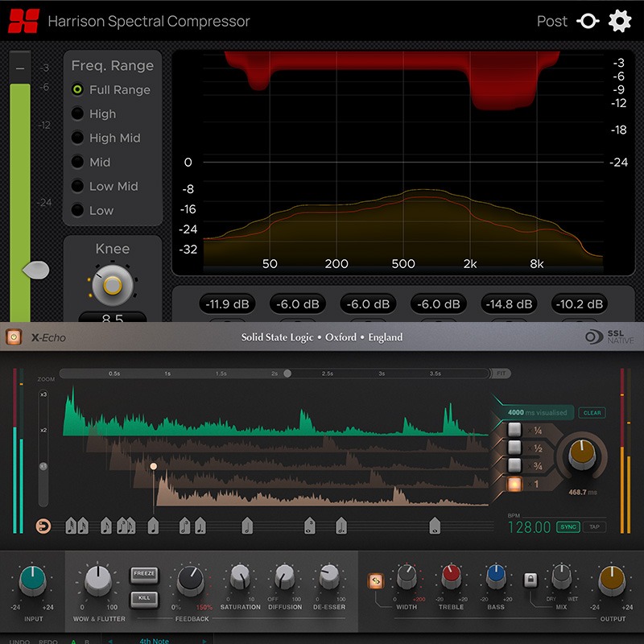
Task: Adjust the Width knob
Action: point(407,577)
